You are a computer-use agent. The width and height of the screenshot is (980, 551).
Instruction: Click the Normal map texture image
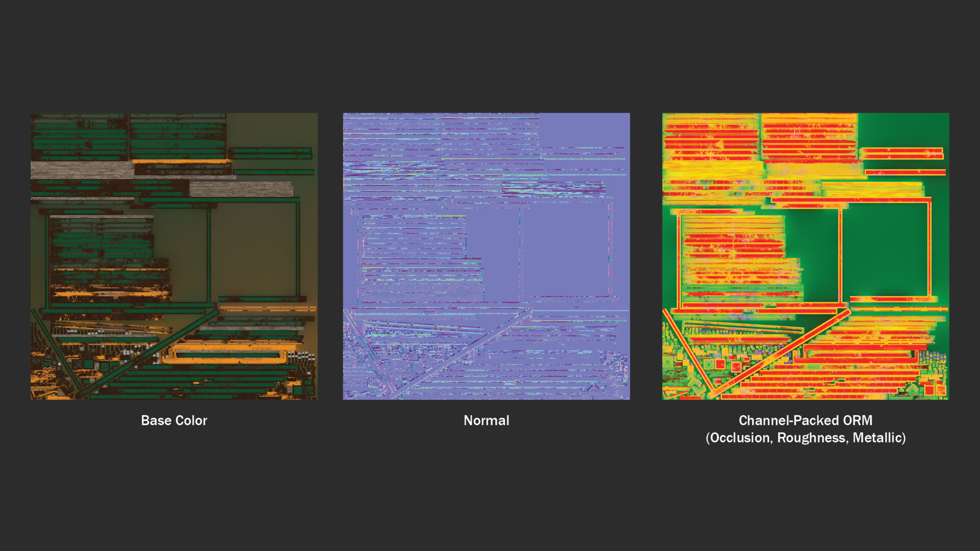486,256
